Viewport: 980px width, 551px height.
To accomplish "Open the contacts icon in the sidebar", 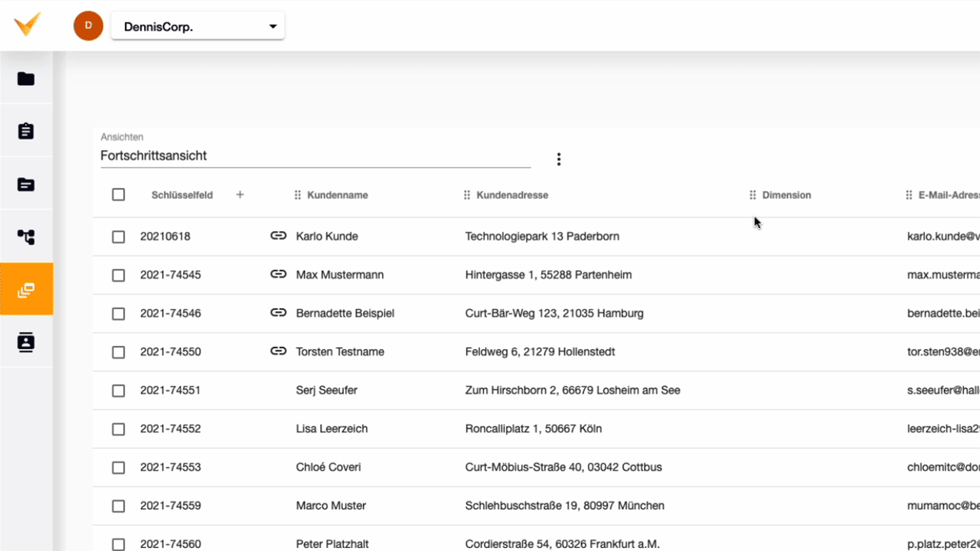I will (x=26, y=342).
